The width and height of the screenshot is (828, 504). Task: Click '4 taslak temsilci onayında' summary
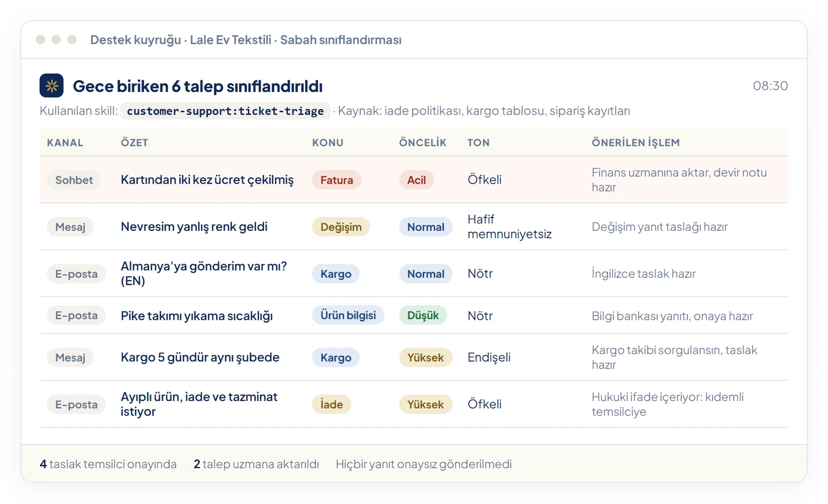pyautogui.click(x=108, y=464)
